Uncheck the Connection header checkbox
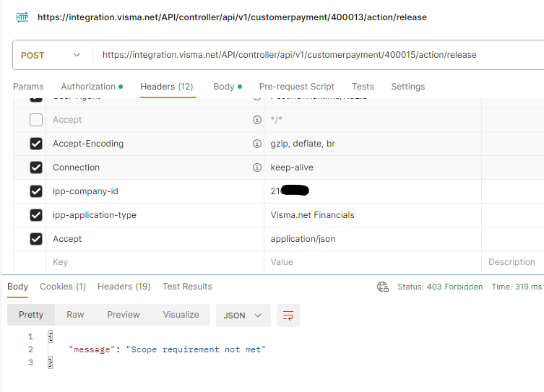544x392 pixels. coord(36,167)
